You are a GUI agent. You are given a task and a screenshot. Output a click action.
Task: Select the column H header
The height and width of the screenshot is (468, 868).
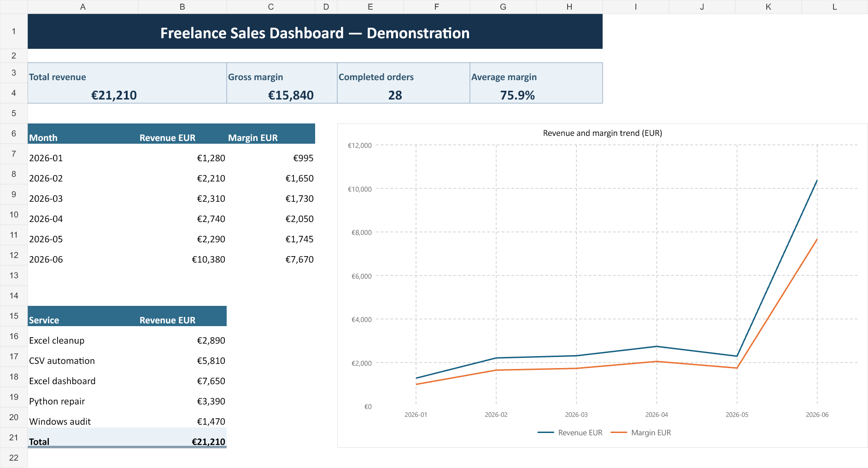569,7
